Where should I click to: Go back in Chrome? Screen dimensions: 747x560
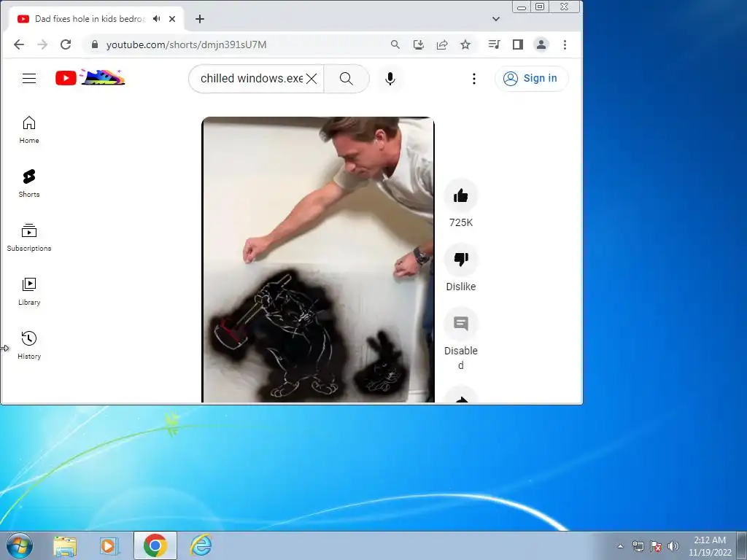point(18,44)
